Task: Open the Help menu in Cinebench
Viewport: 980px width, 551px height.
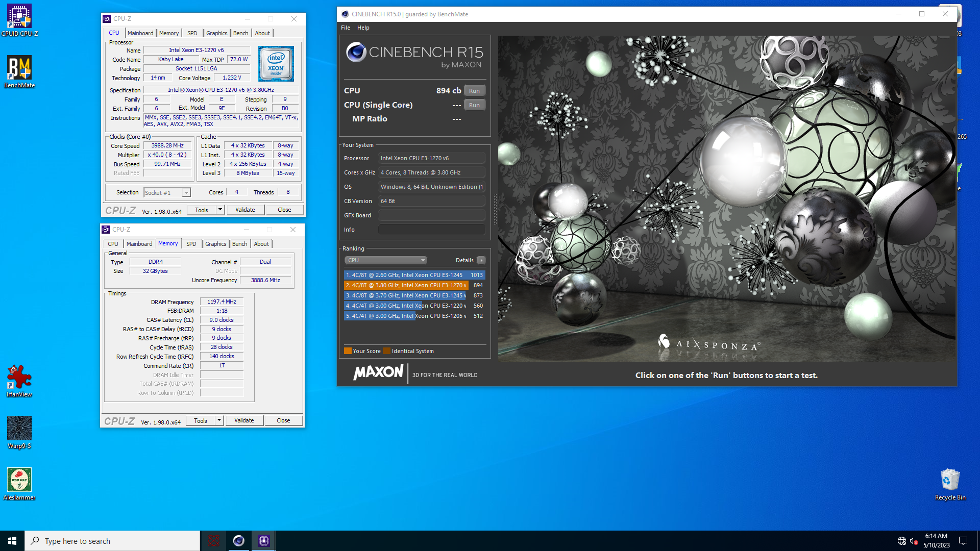Action: (x=363, y=28)
